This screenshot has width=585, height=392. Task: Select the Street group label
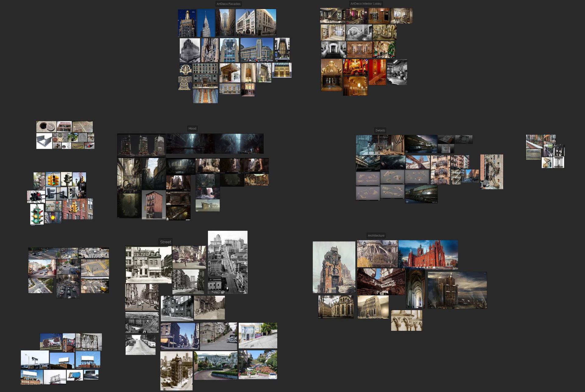coord(165,242)
